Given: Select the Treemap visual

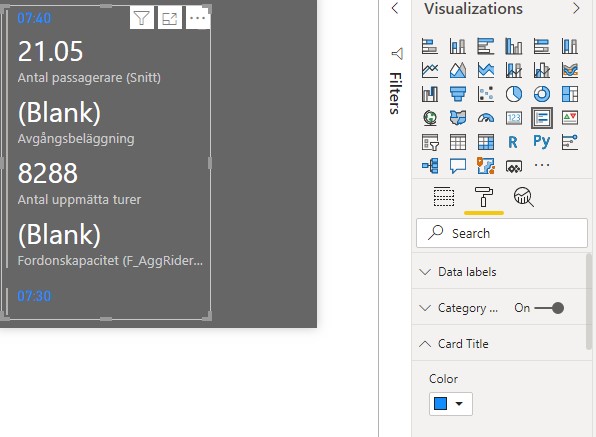Looking at the screenshot, I should point(570,94).
